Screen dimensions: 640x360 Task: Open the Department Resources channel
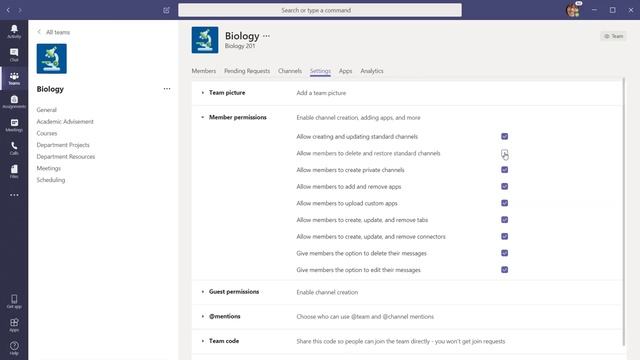[66, 157]
